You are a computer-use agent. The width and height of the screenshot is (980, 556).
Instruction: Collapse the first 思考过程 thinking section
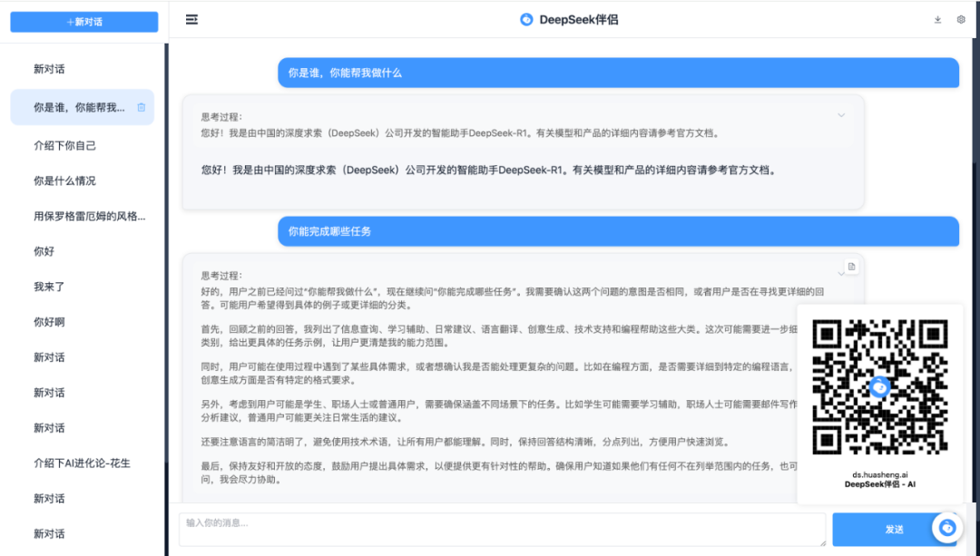[x=841, y=115]
